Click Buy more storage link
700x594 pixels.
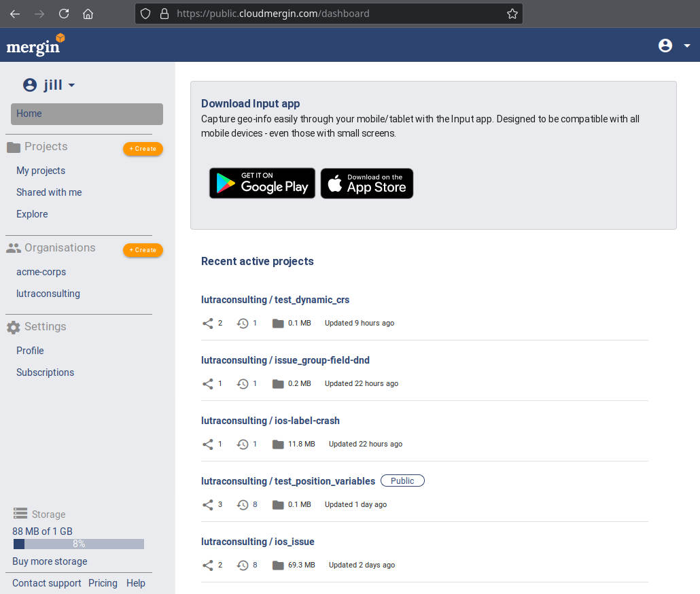click(x=50, y=561)
